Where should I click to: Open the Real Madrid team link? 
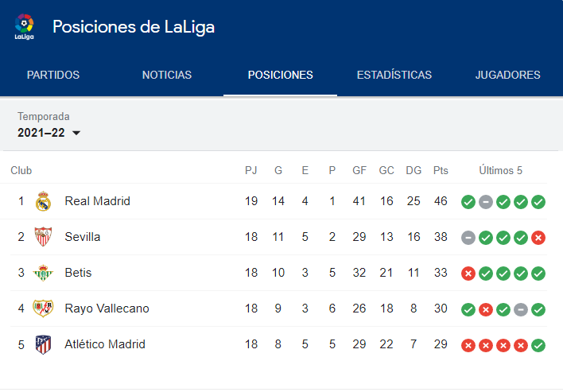coord(97,201)
